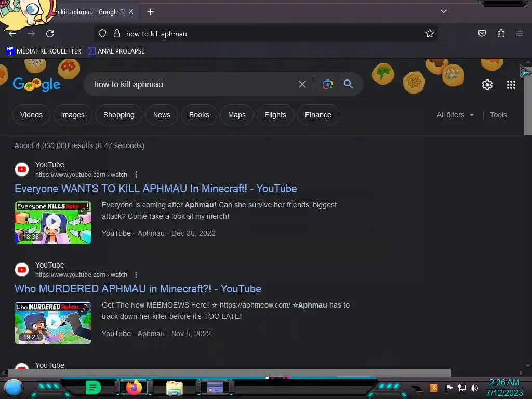Open more options for second YouTube result

pos(136,275)
